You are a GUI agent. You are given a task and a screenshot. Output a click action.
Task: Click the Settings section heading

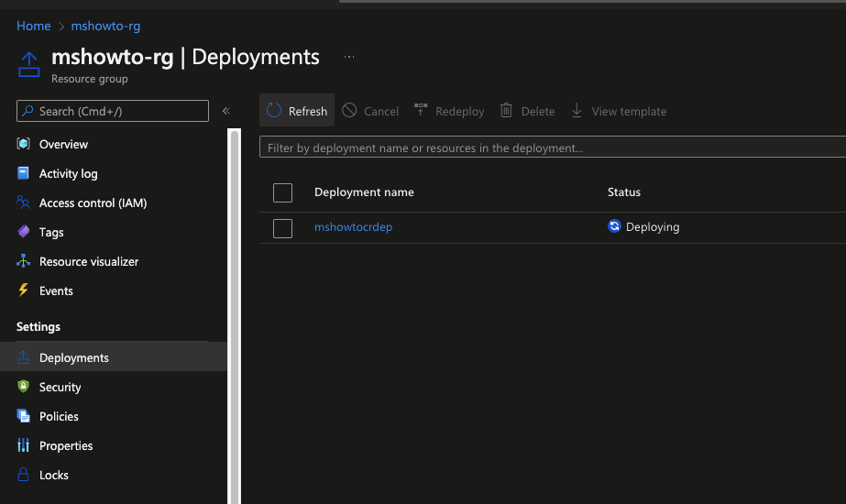pos(38,326)
